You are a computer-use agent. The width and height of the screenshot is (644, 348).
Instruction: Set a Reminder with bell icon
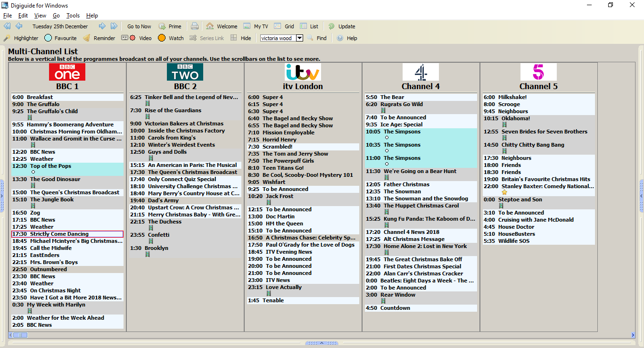tap(99, 38)
